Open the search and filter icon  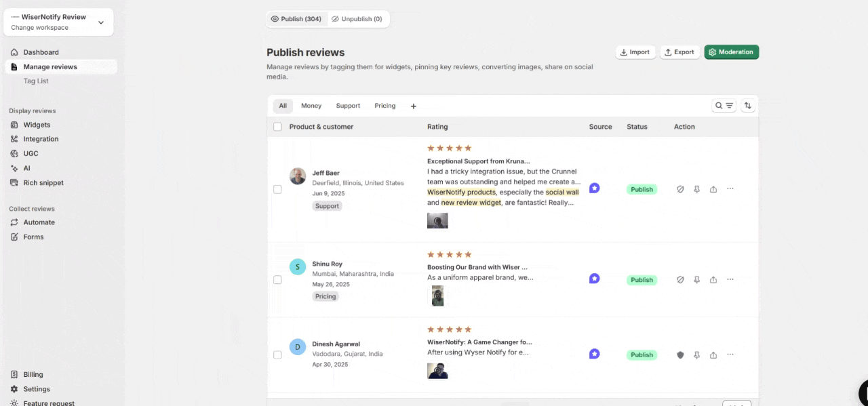pyautogui.click(x=724, y=106)
